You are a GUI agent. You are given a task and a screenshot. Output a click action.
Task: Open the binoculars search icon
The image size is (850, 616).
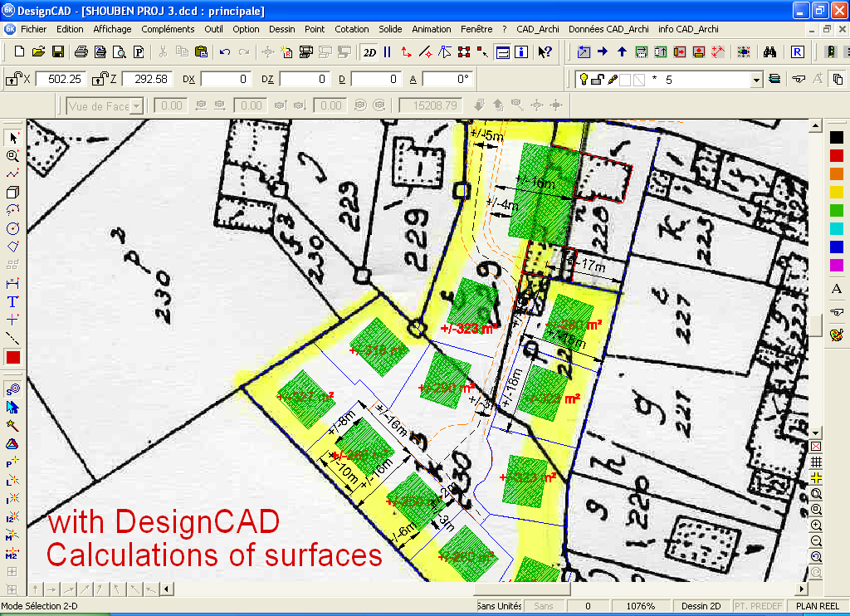[x=770, y=51]
